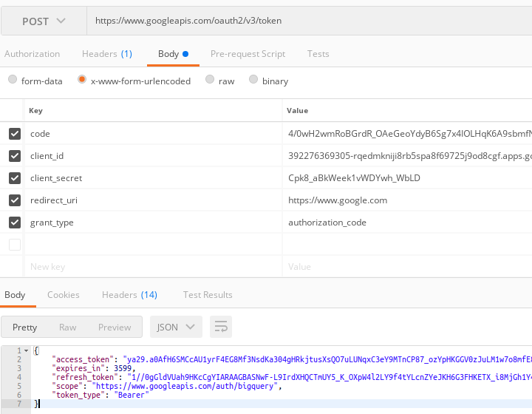Collapse JSON object with line 1 fold arrow
532x414 pixels.
tap(26, 350)
